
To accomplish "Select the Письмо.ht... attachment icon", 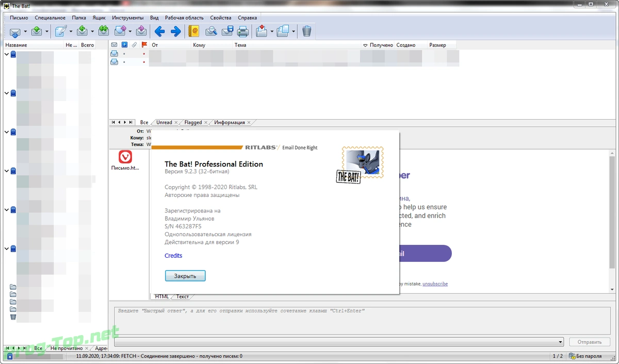I will (x=125, y=160).
